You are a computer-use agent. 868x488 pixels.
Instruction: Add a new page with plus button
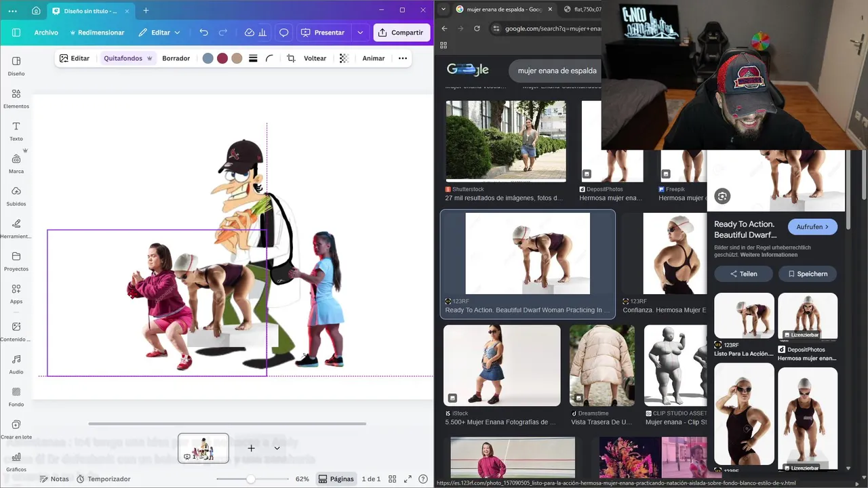(251, 448)
